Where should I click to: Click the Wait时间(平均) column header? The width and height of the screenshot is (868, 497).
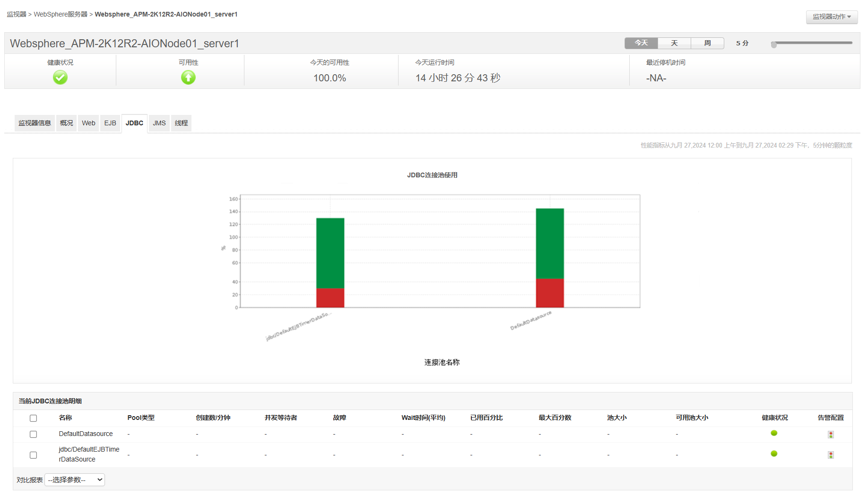(x=424, y=418)
